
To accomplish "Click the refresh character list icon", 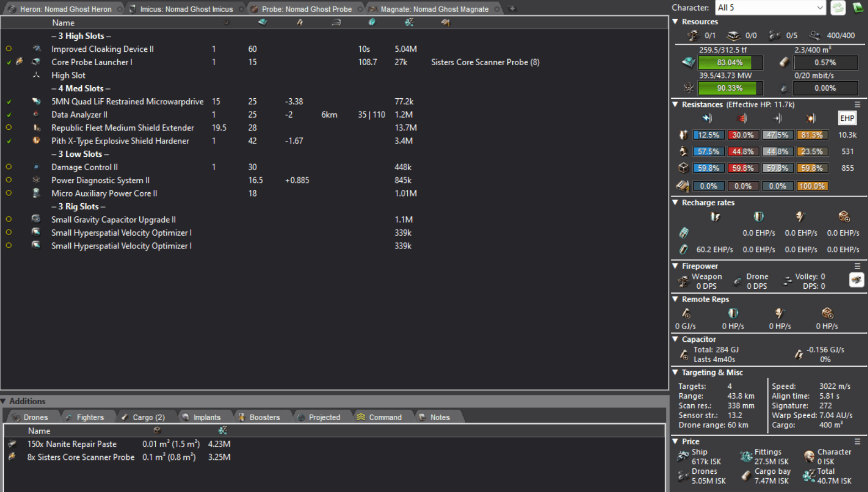I will 838,8.
